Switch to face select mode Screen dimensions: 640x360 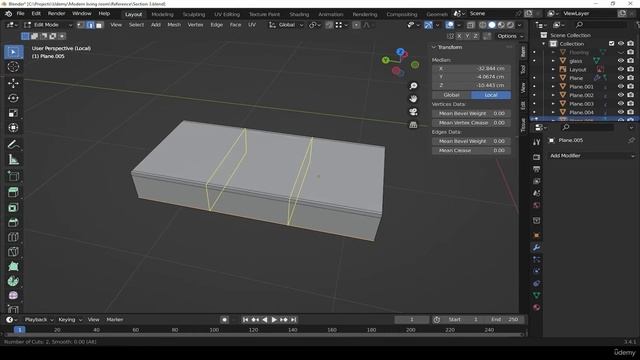tap(99, 25)
